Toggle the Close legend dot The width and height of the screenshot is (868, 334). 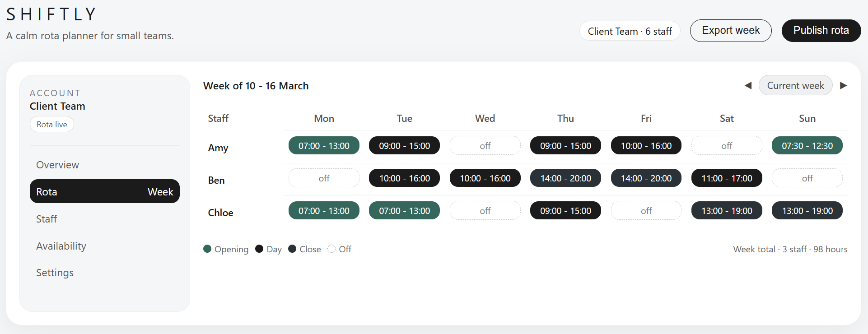[292, 249]
